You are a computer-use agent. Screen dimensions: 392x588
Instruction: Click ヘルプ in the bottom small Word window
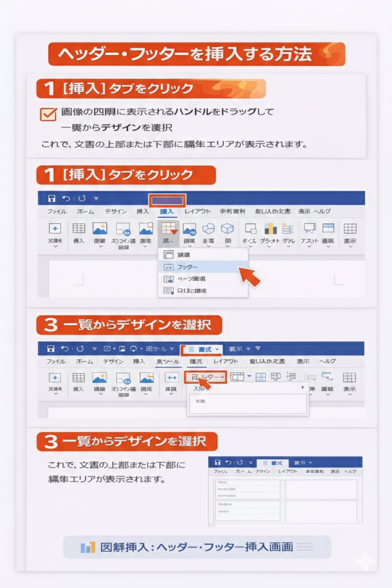[350, 472]
